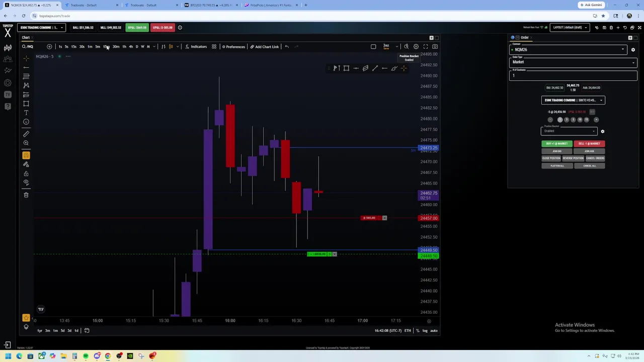
Task: Open the Contract NQM26 dropdown
Action: pyautogui.click(x=569, y=49)
